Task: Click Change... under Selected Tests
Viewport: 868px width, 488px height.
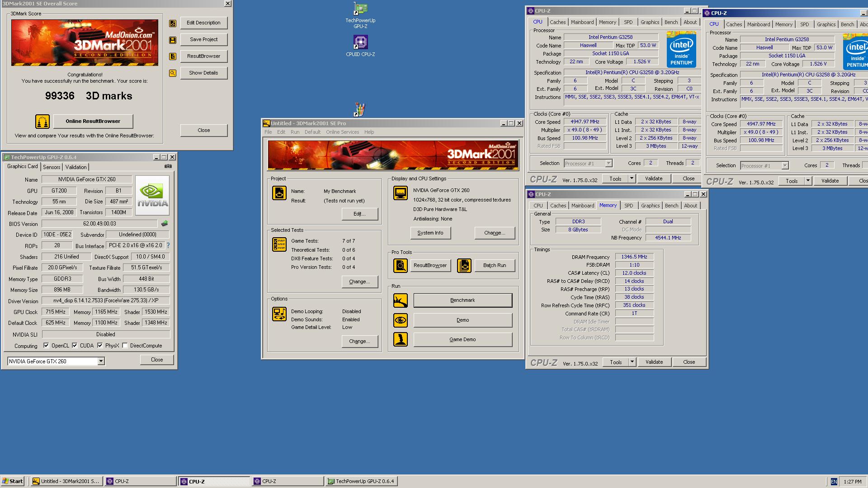Action: [x=360, y=282]
